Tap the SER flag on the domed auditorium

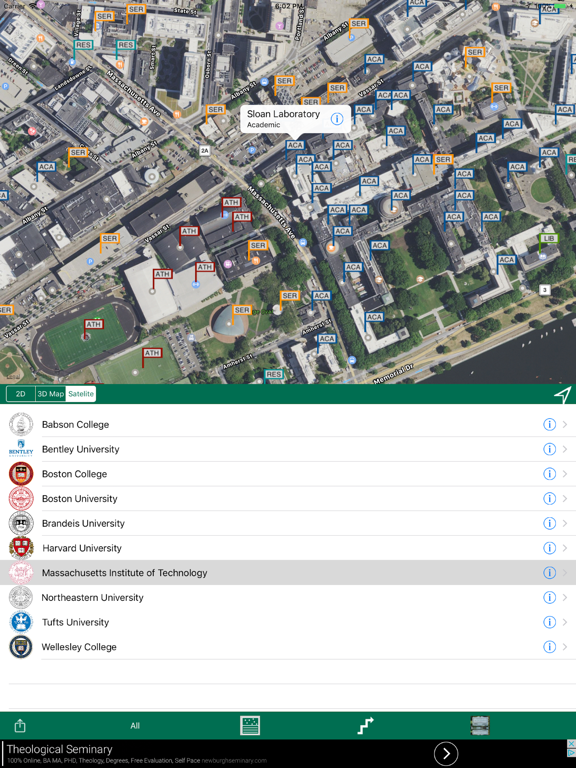tap(242, 310)
